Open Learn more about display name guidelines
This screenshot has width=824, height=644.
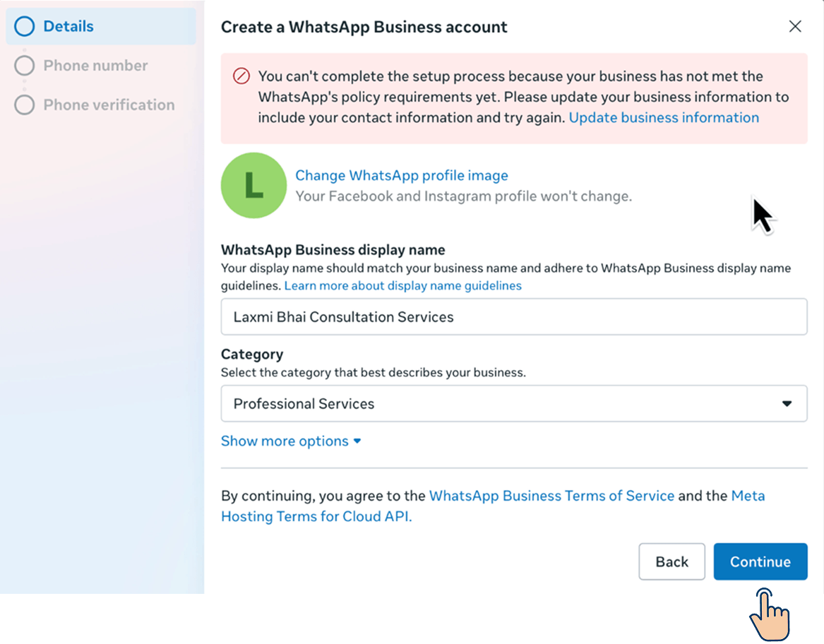click(x=403, y=285)
